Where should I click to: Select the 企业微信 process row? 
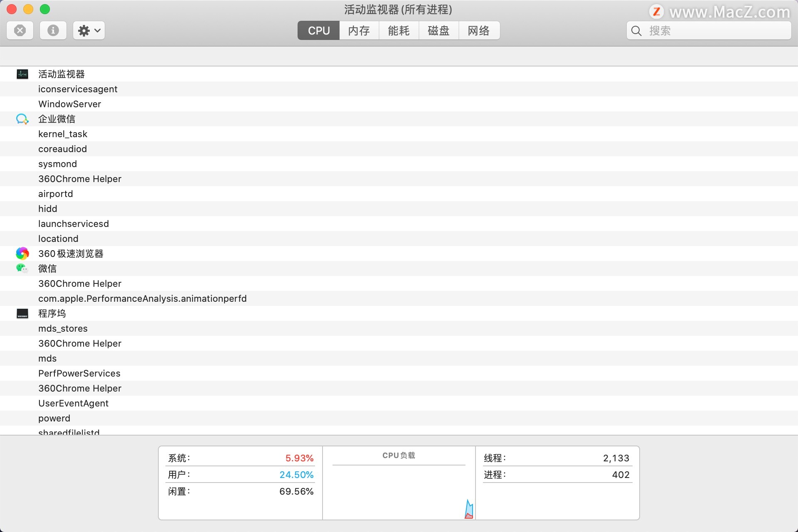coord(399,119)
